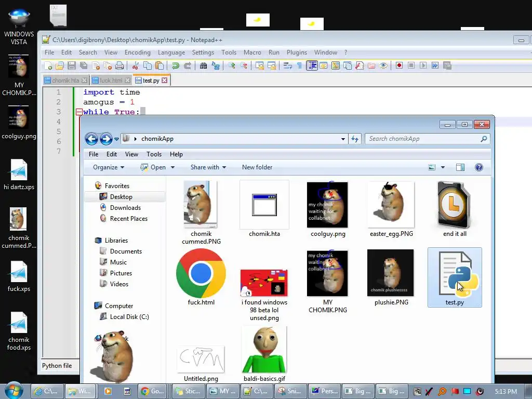Click the green Undo arrow in Notepad++

tap(175, 65)
